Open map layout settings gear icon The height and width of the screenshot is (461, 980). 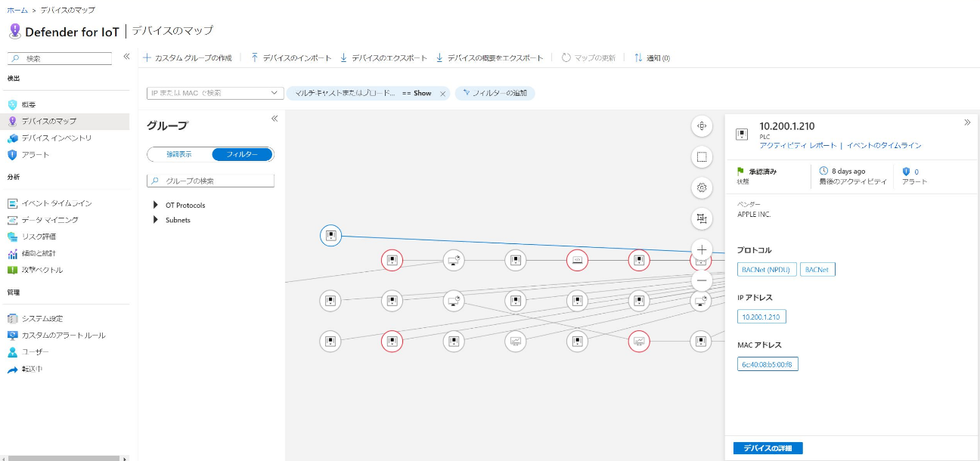(702, 187)
